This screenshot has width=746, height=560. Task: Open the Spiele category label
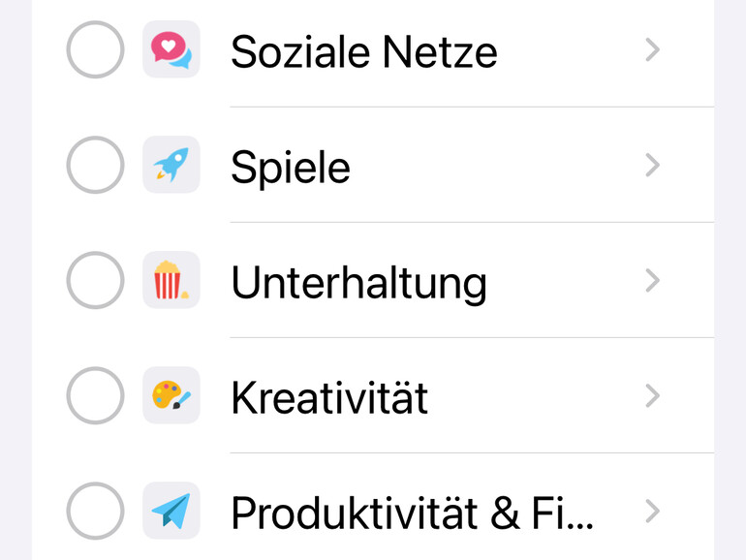click(x=290, y=168)
